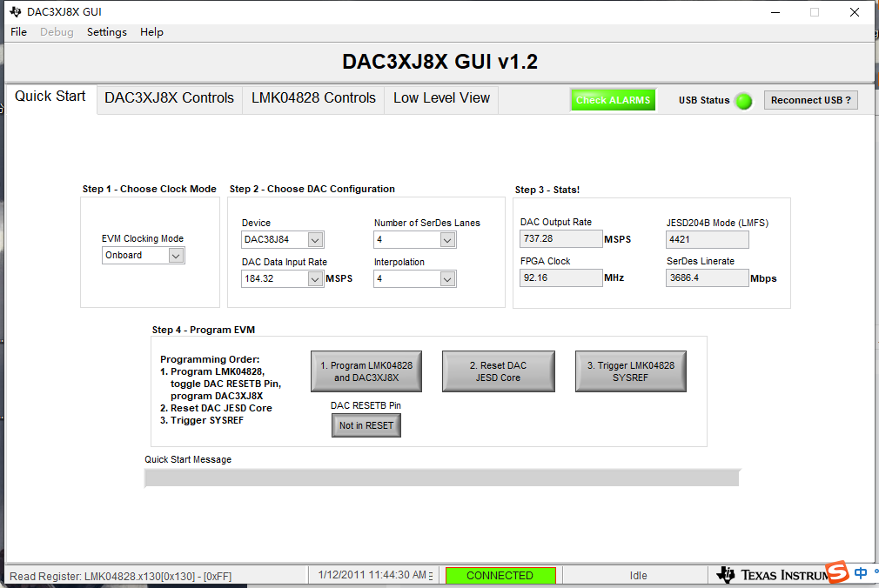Screen dimensions: 879x588
Task: Click the FPGA Clock field showing 92.16
Action: (x=560, y=278)
